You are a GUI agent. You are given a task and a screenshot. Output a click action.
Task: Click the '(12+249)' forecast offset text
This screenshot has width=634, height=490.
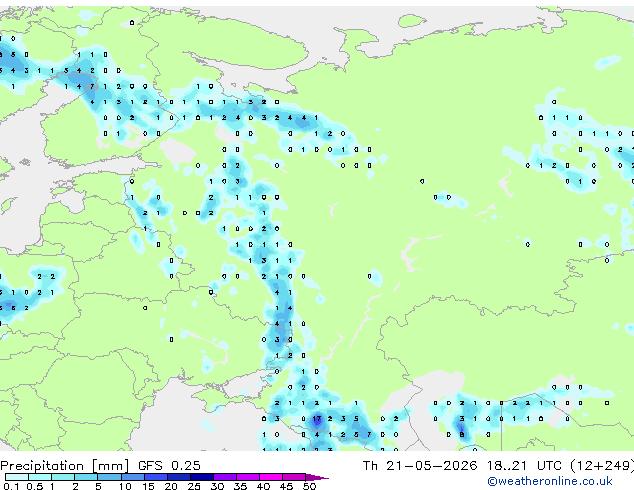coord(602,466)
